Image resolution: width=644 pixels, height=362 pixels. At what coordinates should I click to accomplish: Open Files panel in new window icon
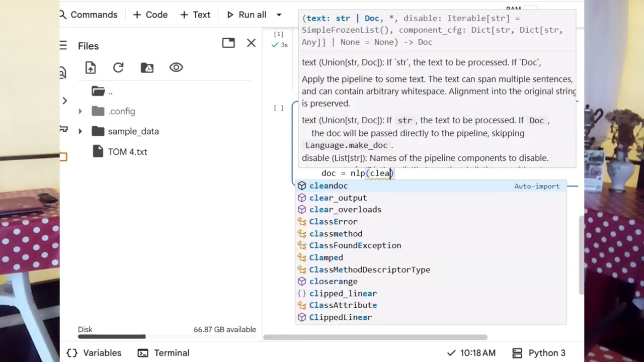pos(228,43)
